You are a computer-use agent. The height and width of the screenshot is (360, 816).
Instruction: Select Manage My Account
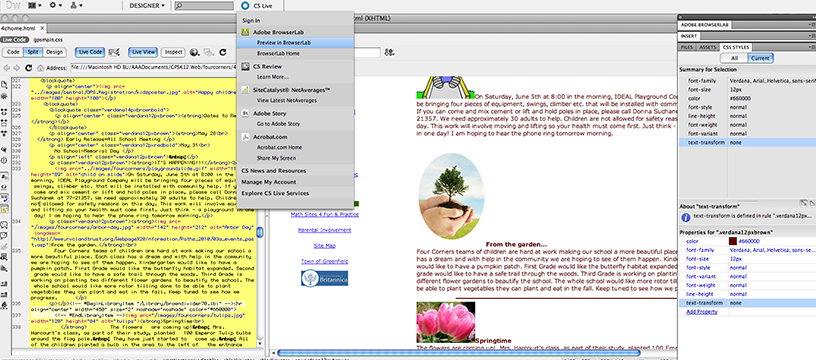(x=269, y=182)
